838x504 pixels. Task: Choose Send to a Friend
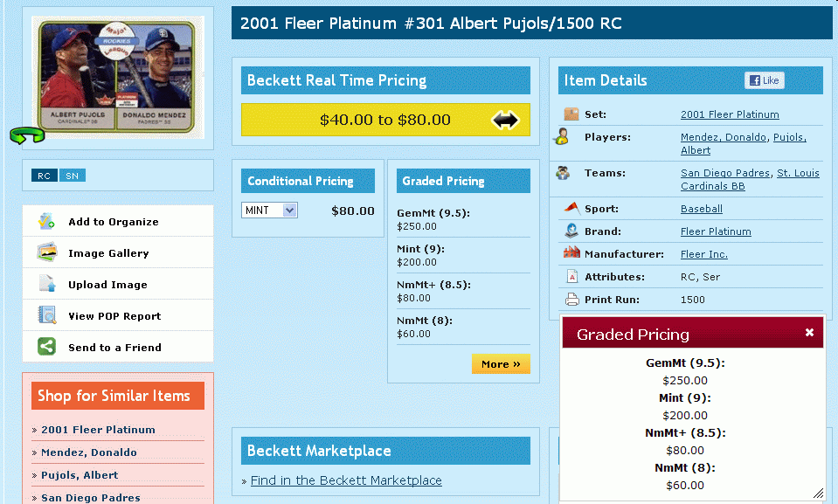118,348
